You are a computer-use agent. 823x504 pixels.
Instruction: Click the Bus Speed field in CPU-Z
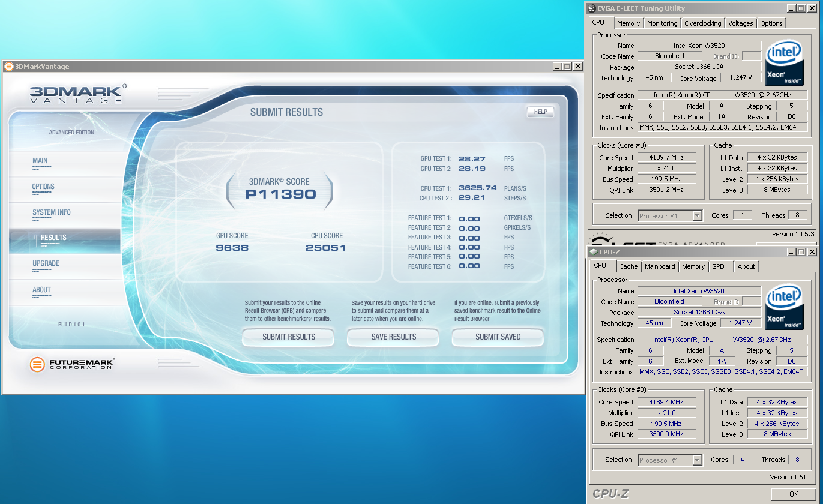click(x=666, y=424)
